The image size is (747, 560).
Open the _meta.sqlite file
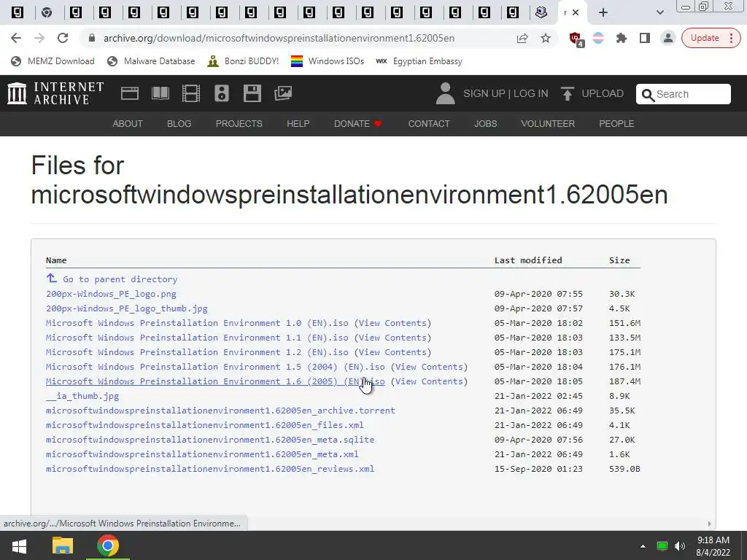210,440
